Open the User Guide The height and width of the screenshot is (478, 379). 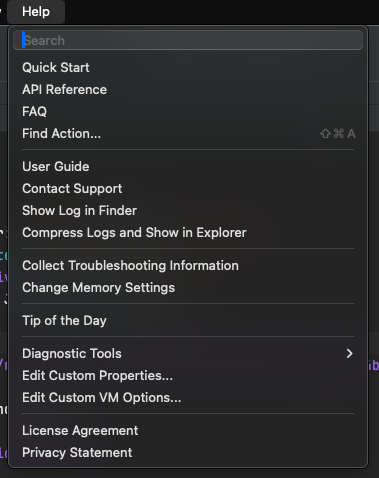coord(188,167)
